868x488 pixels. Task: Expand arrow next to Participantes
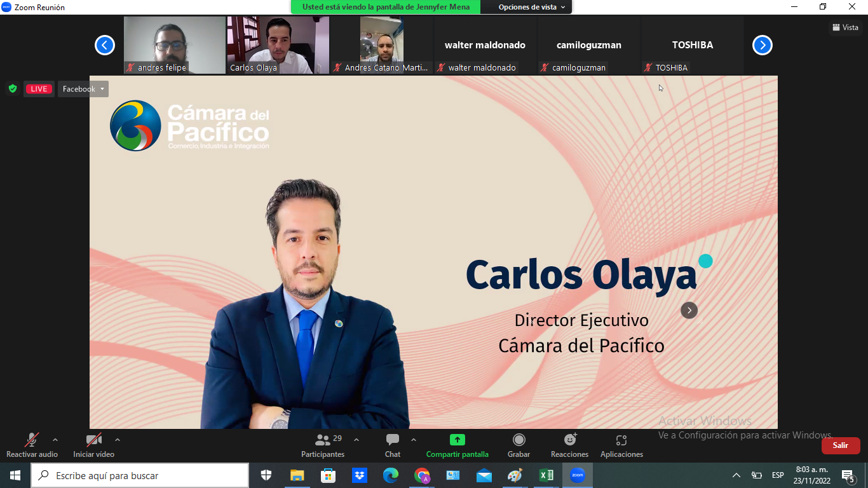356,440
